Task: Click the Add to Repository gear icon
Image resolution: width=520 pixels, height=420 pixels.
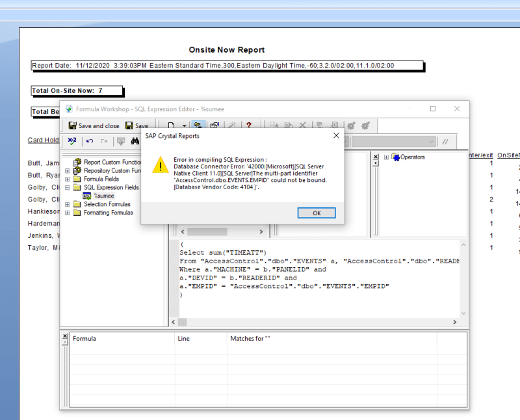Action: [351, 125]
